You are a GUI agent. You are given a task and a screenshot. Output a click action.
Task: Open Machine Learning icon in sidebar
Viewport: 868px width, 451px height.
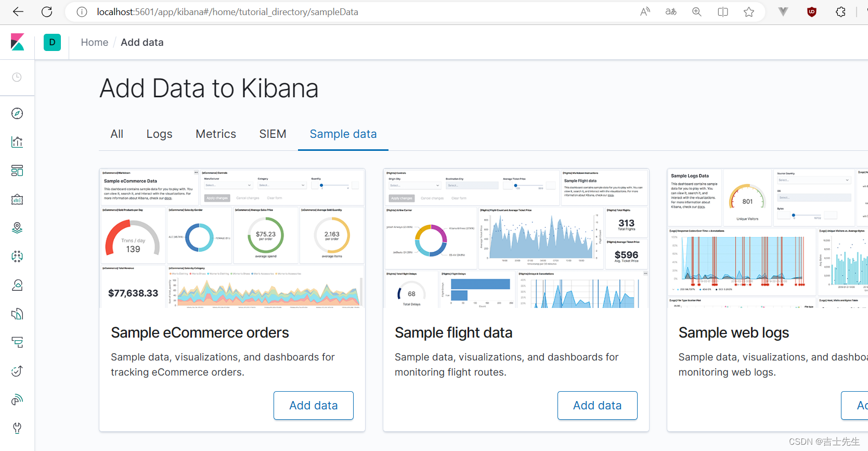pos(17,256)
